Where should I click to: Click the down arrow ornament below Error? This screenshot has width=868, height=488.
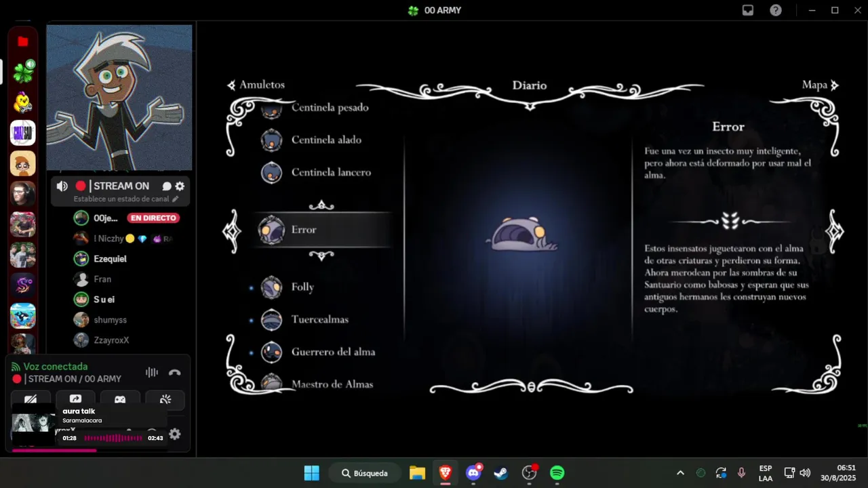pos(321,255)
